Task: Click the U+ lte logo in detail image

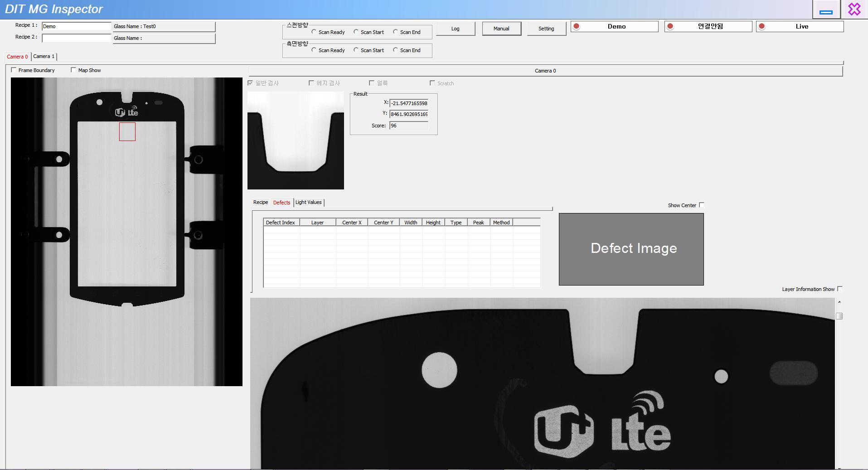Action: coord(603,424)
